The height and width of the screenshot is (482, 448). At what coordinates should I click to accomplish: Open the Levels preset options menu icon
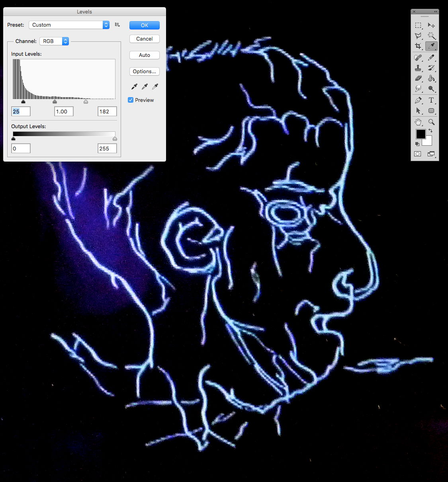(117, 25)
